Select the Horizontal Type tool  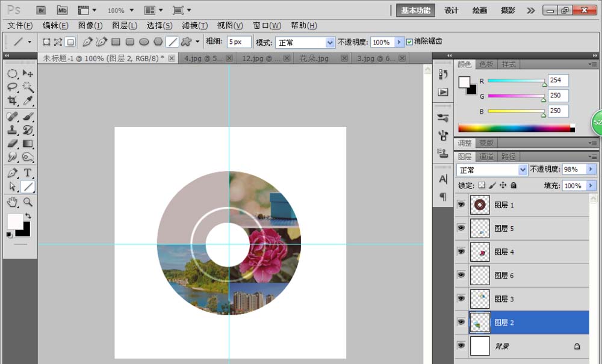tap(28, 173)
